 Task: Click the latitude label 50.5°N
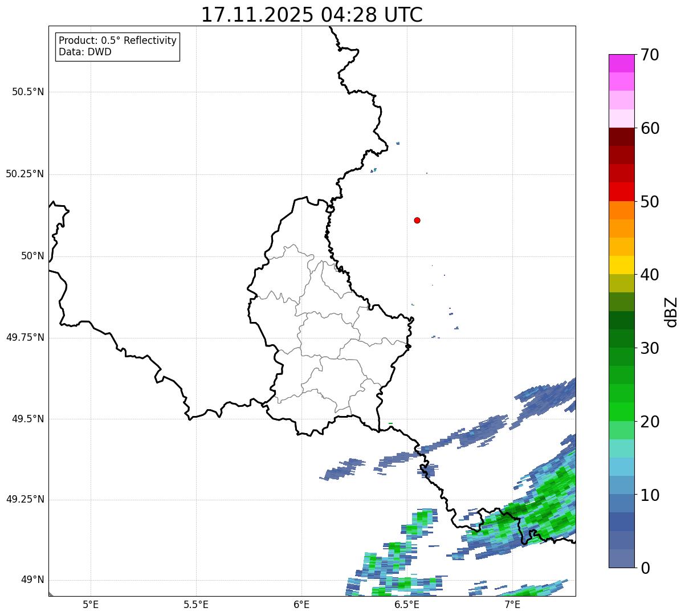(x=28, y=92)
